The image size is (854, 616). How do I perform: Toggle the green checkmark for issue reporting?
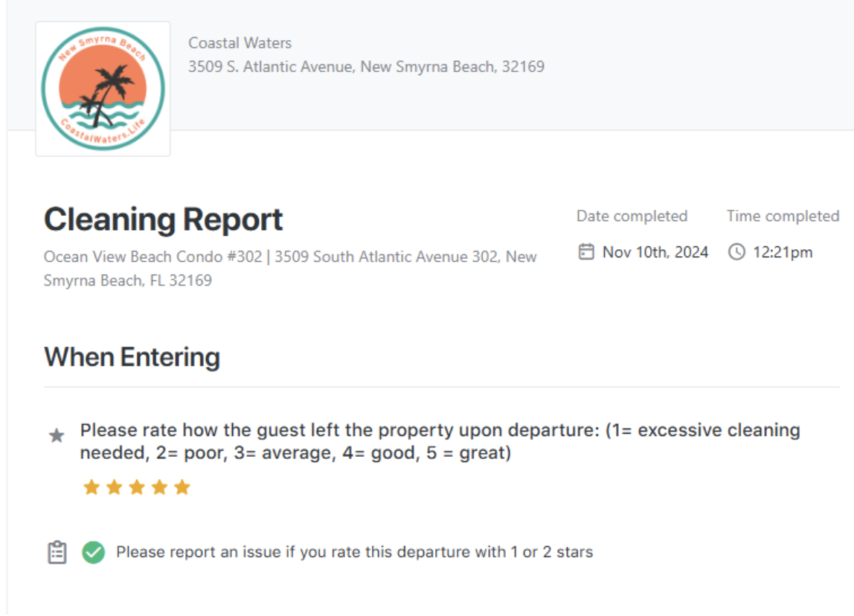pyautogui.click(x=94, y=552)
